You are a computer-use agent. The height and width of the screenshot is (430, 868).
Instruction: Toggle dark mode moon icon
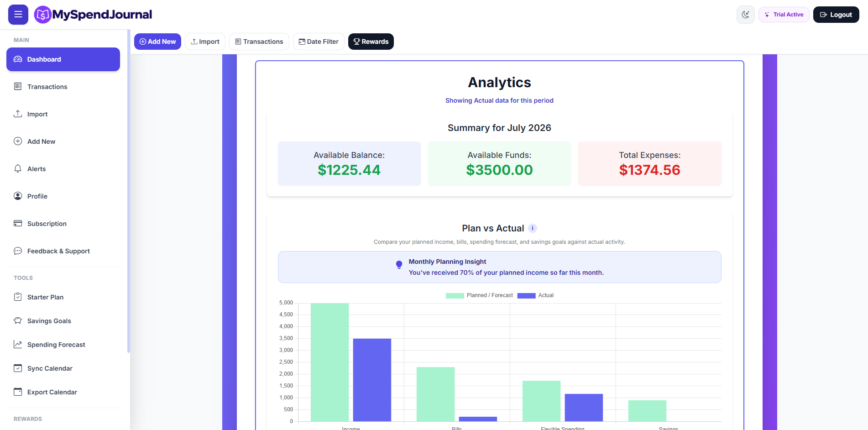[746, 15]
